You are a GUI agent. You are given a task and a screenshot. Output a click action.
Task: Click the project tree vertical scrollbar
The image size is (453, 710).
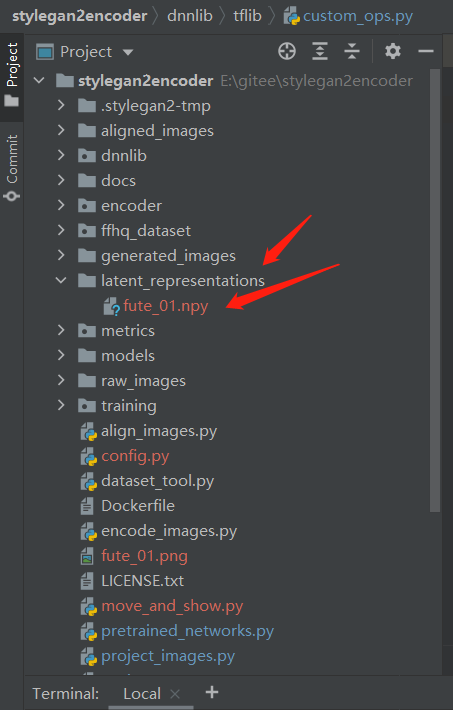pyautogui.click(x=435, y=290)
